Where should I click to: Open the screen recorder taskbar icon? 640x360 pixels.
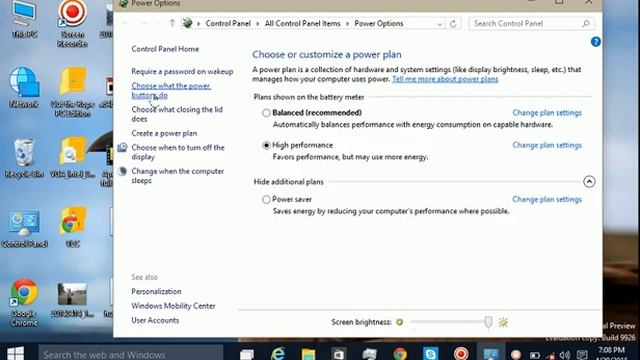pos(461,353)
